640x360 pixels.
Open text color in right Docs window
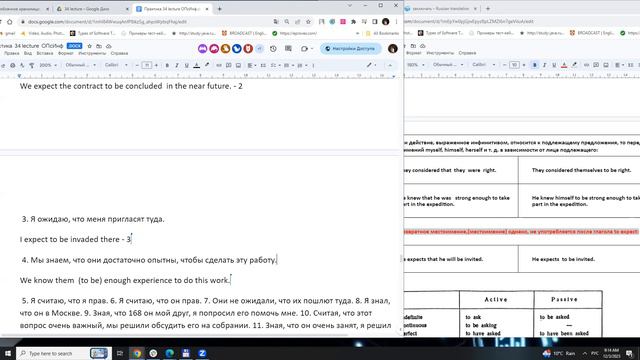pyautogui.click(x=564, y=65)
